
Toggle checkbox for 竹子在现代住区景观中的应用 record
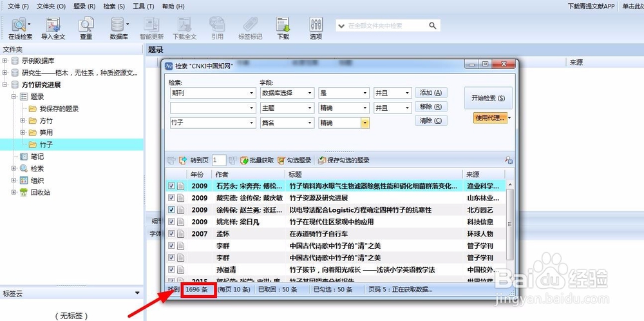(x=171, y=222)
